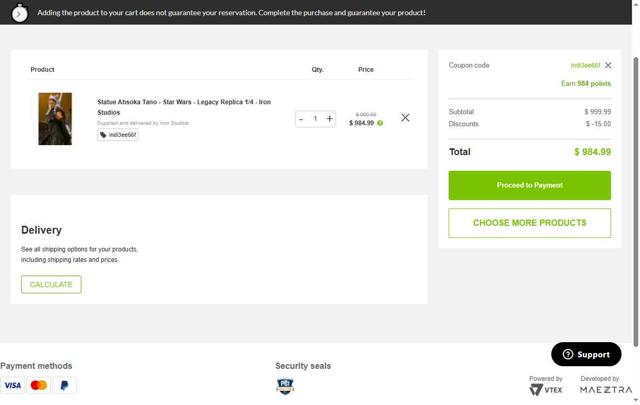
Task: Open the Statue Ahsoka Tano product title link
Action: tap(184, 107)
